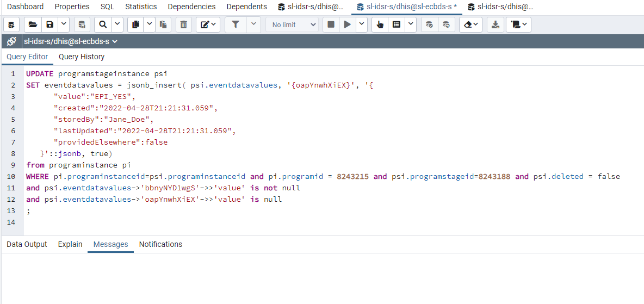
Task: Click the query tool database icon button
Action: 11,24
